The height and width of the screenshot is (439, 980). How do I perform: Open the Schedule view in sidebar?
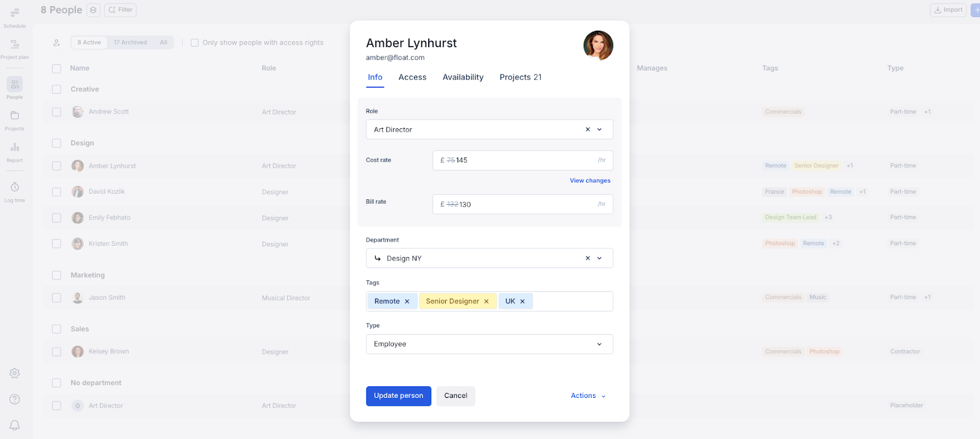pos(15,13)
